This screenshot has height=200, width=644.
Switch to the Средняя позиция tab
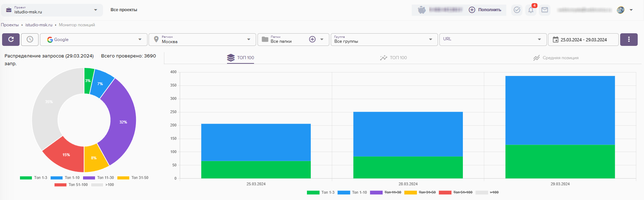(x=556, y=58)
